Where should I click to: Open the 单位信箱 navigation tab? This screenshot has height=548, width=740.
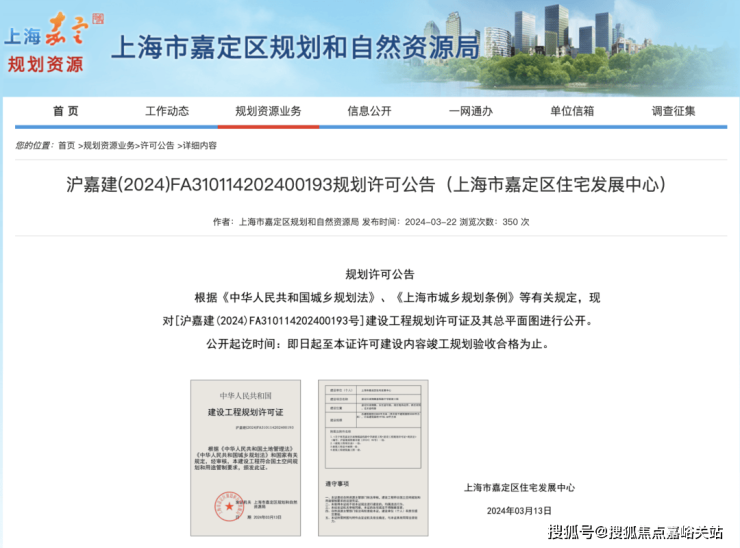(572, 111)
